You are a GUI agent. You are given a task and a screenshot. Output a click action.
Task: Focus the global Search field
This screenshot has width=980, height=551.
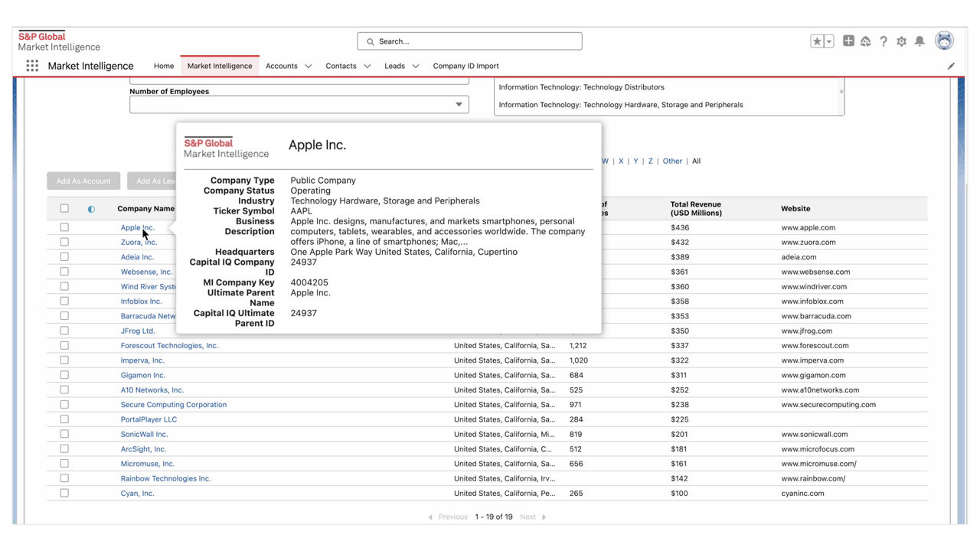469,41
